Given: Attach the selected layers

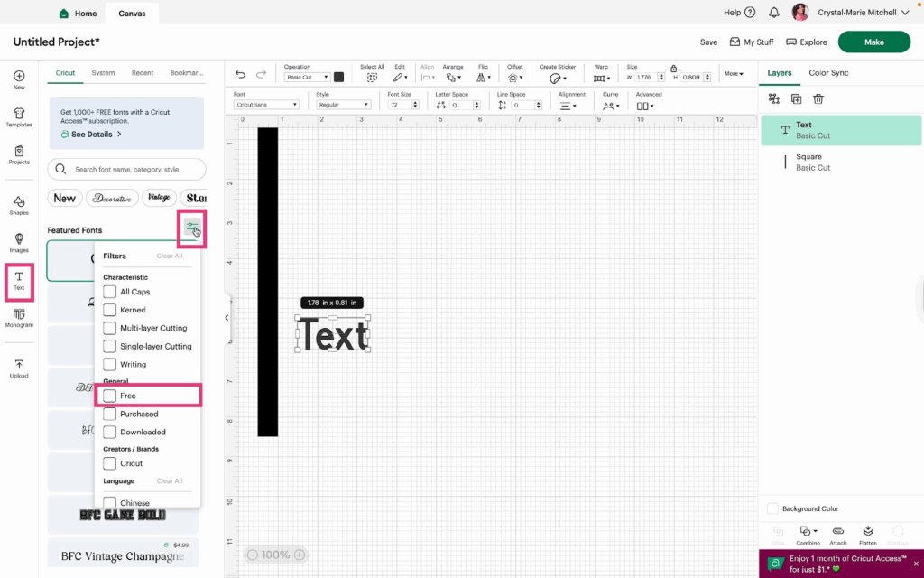Looking at the screenshot, I should point(838,536).
